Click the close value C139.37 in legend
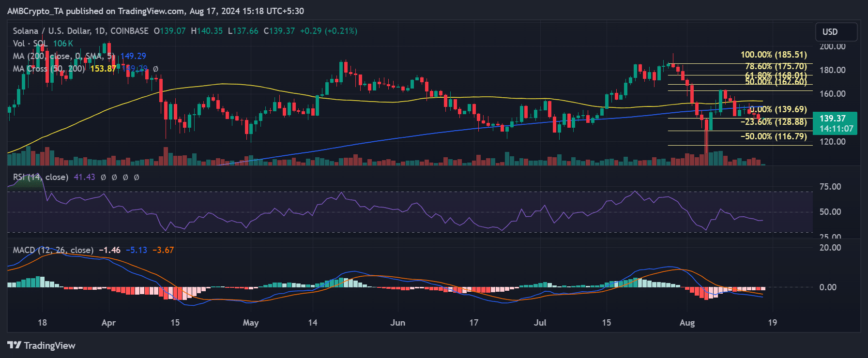Viewport: 868px width, 358px height. (279, 31)
